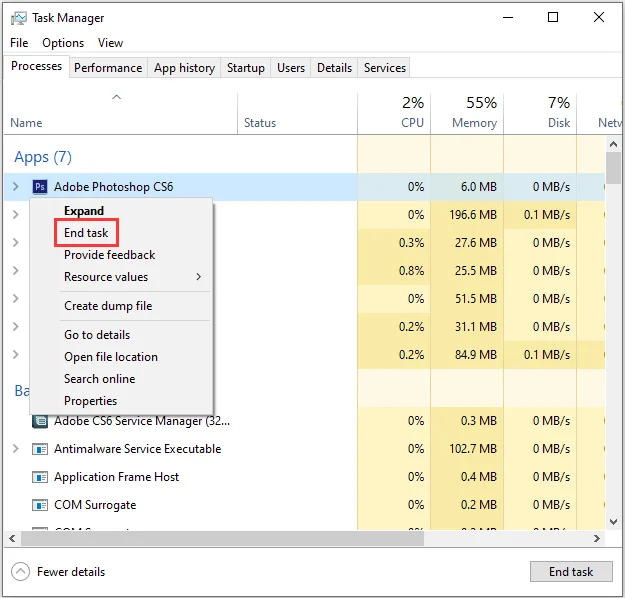Click Fewer details link
This screenshot has height=598, width=625.
click(71, 572)
